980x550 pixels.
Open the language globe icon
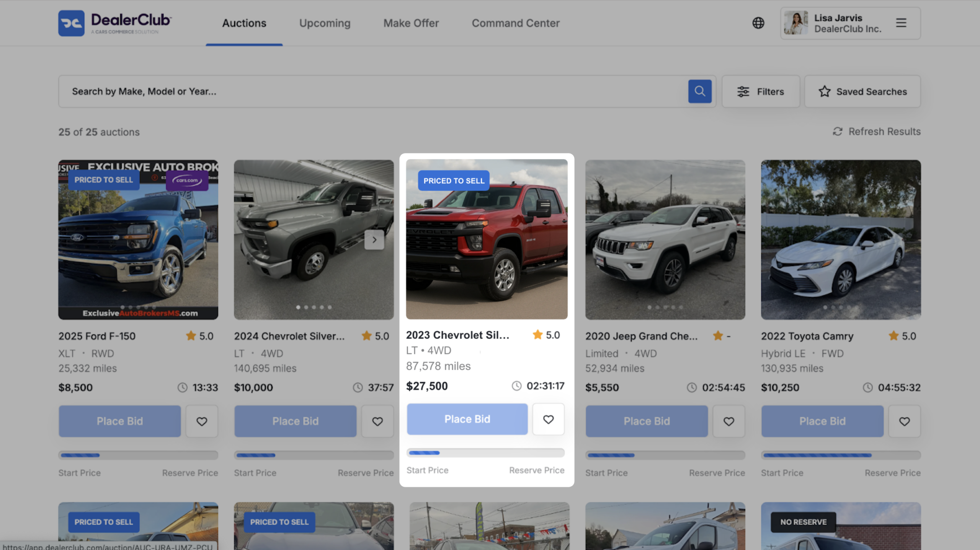758,23
